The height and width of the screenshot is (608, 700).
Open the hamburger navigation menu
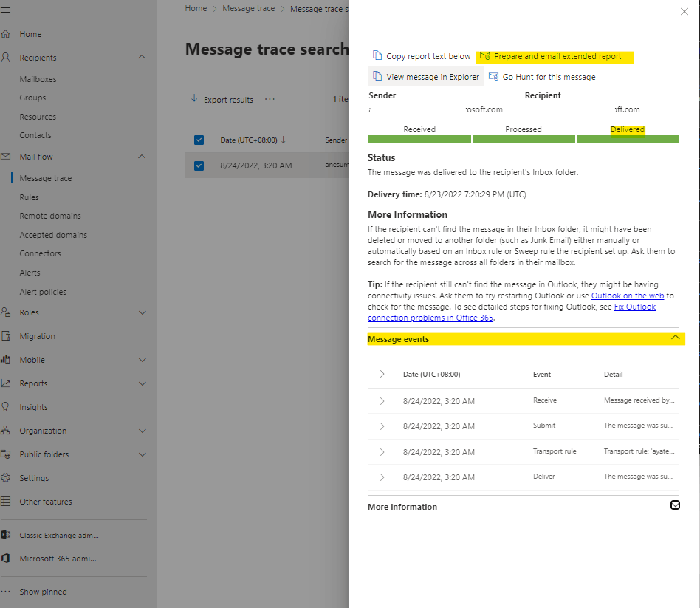pyautogui.click(x=7, y=8)
